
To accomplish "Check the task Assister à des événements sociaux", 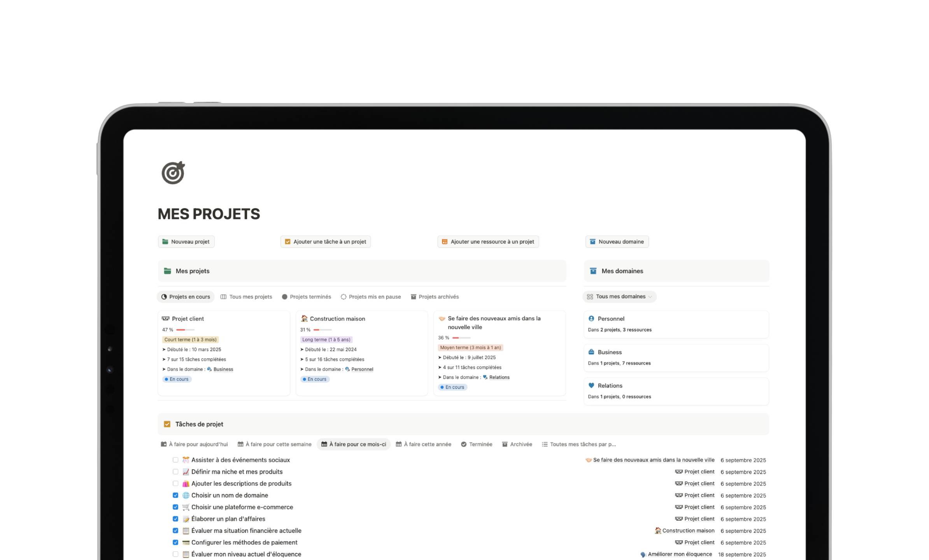I will point(175,460).
